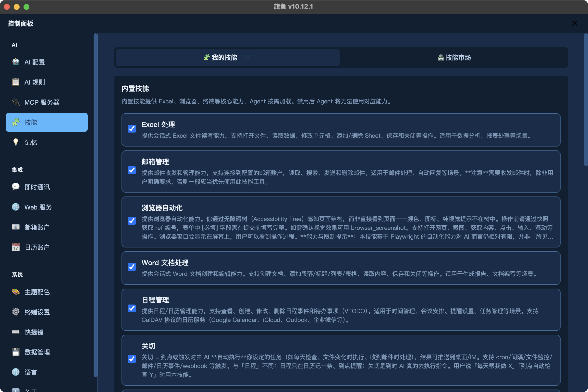588x392 pixels.
Task: Open 快捷键 settings in sidebar
Action: pyautogui.click(x=34, y=332)
